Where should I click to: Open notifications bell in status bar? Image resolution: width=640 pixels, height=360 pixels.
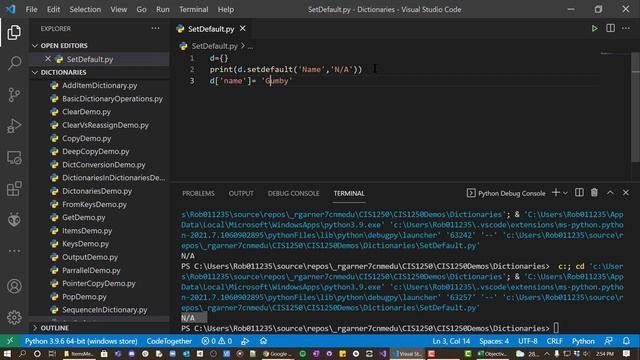(x=626, y=341)
